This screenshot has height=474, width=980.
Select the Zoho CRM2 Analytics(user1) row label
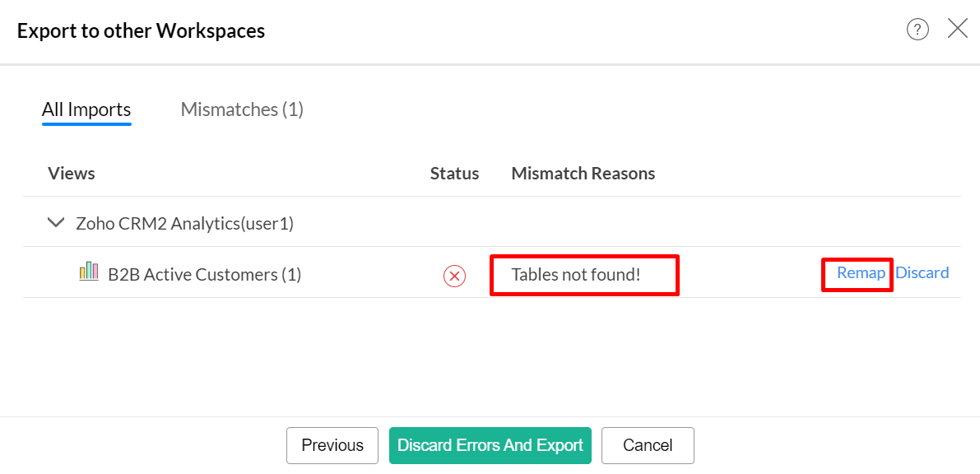184,223
